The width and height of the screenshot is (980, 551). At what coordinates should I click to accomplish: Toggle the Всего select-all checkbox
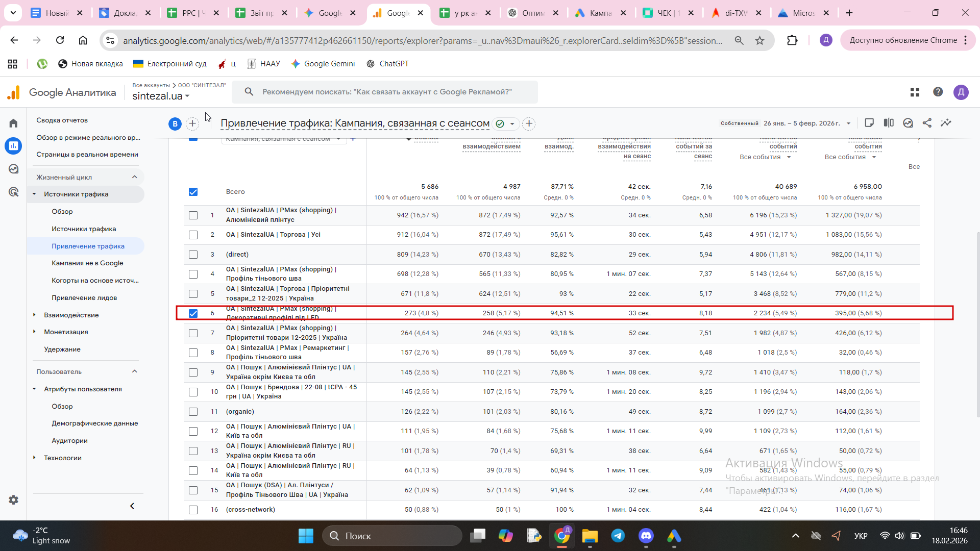point(193,192)
